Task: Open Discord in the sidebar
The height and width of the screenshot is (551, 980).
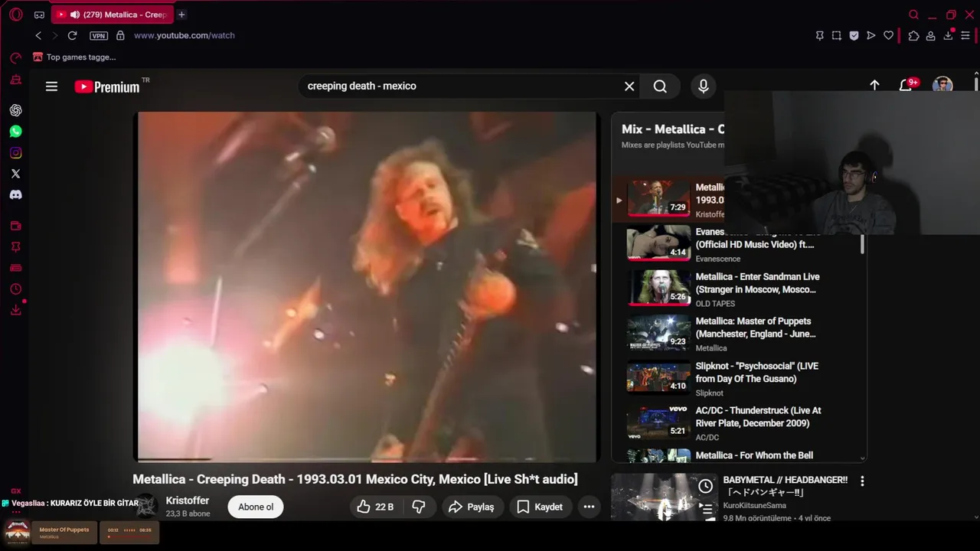Action: click(15, 195)
